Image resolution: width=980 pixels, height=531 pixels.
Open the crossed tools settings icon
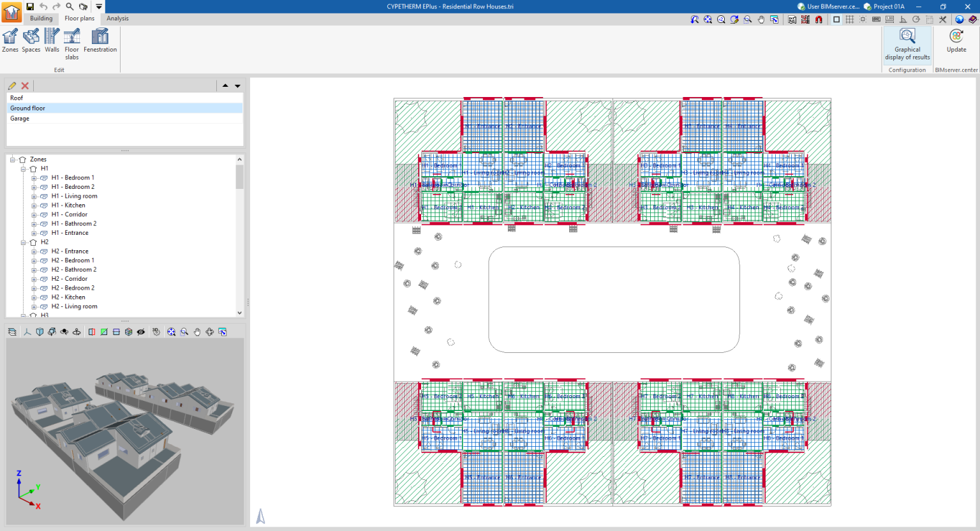tap(942, 20)
